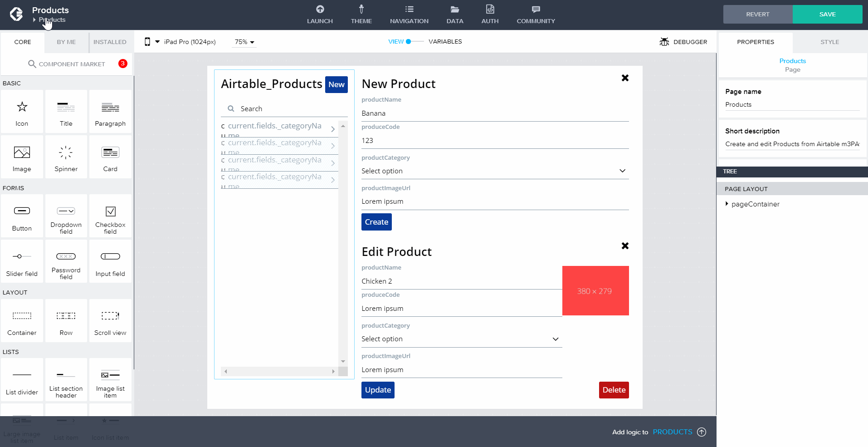Image resolution: width=868 pixels, height=447 pixels.
Task: Open the Component Market search
Action: pos(67,64)
